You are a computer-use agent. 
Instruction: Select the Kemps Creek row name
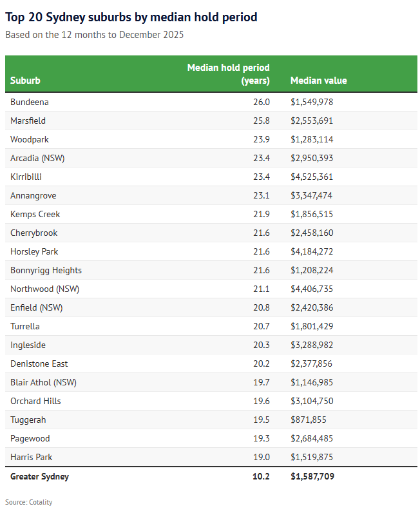click(x=35, y=214)
